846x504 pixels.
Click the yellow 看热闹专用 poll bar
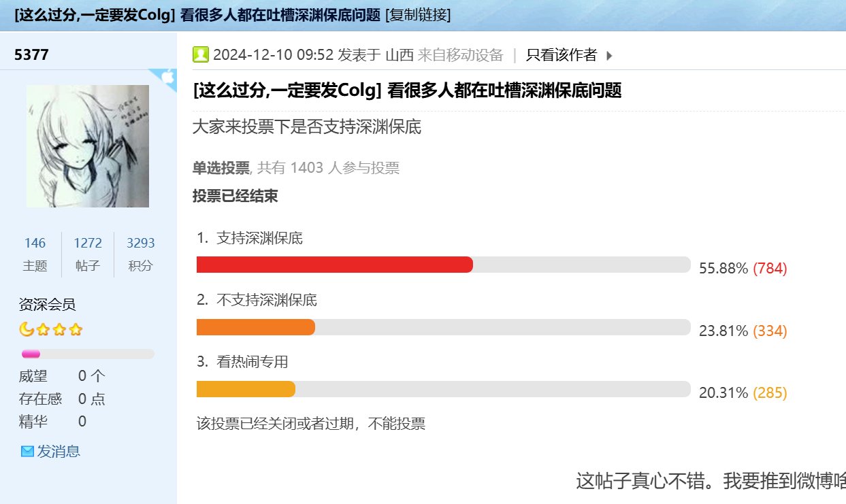click(246, 389)
